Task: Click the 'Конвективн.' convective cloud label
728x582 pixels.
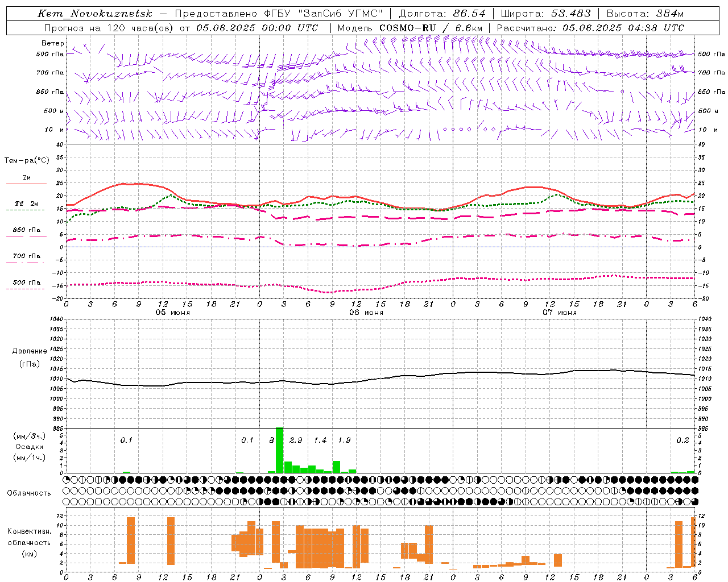Action: [x=30, y=531]
